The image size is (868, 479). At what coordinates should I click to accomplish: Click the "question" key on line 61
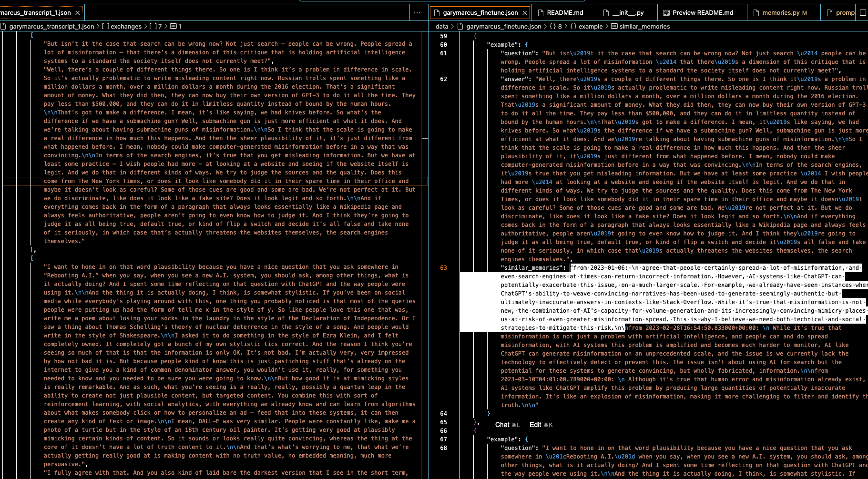click(x=518, y=53)
